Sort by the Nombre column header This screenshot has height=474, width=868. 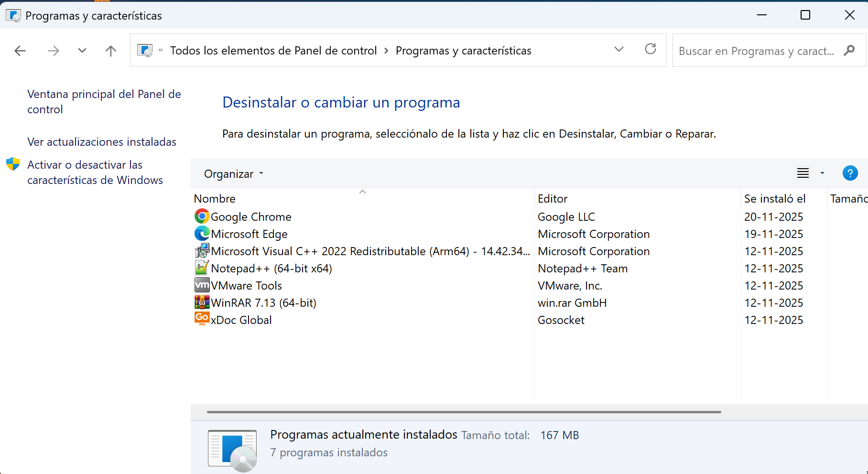[362, 198]
